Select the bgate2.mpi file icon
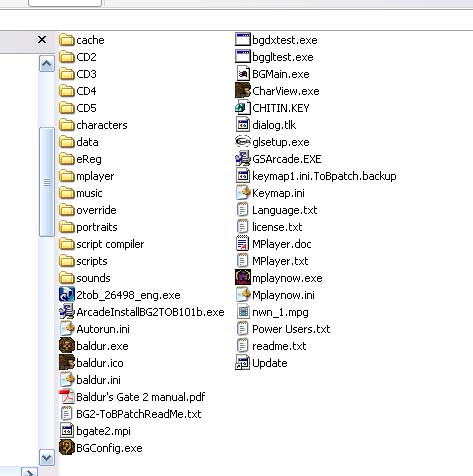Screen dimensions: 473x476 click(x=67, y=431)
